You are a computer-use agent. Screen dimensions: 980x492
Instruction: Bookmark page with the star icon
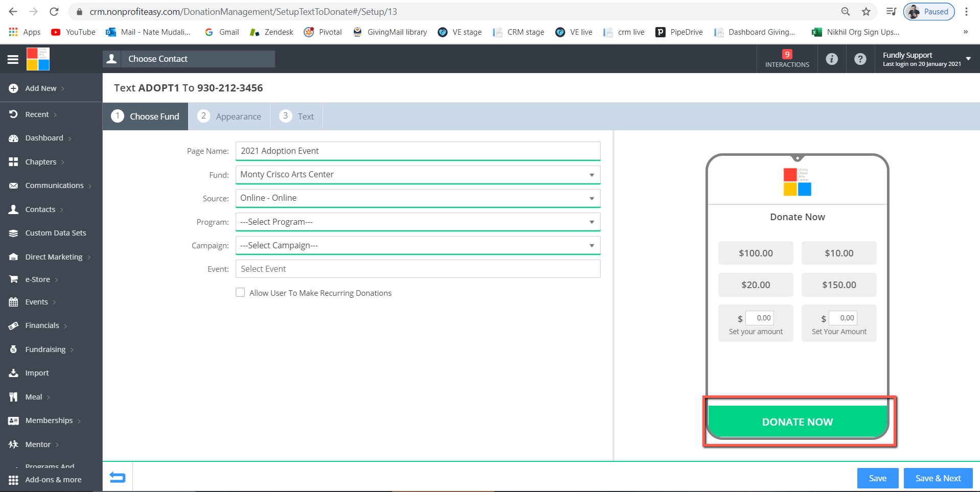866,11
